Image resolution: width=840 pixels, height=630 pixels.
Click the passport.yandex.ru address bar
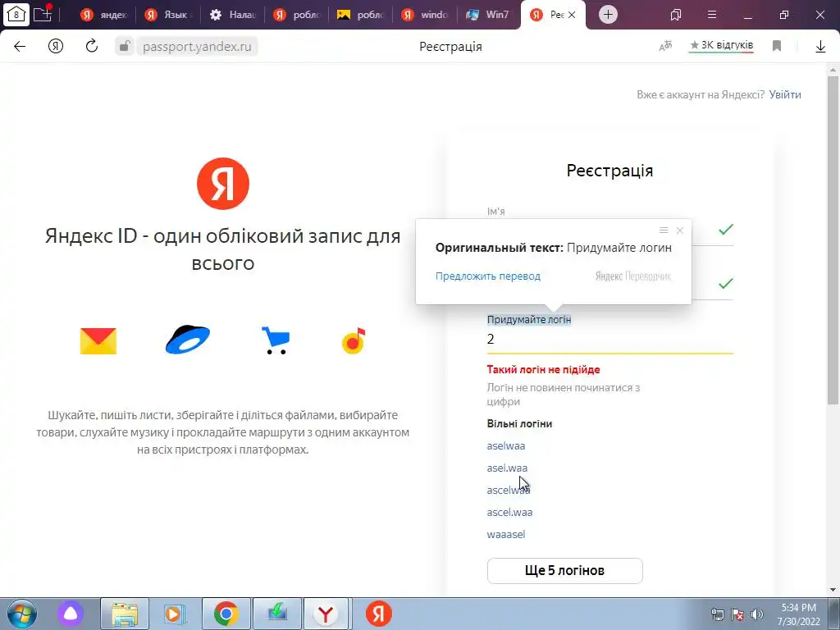[197, 47]
